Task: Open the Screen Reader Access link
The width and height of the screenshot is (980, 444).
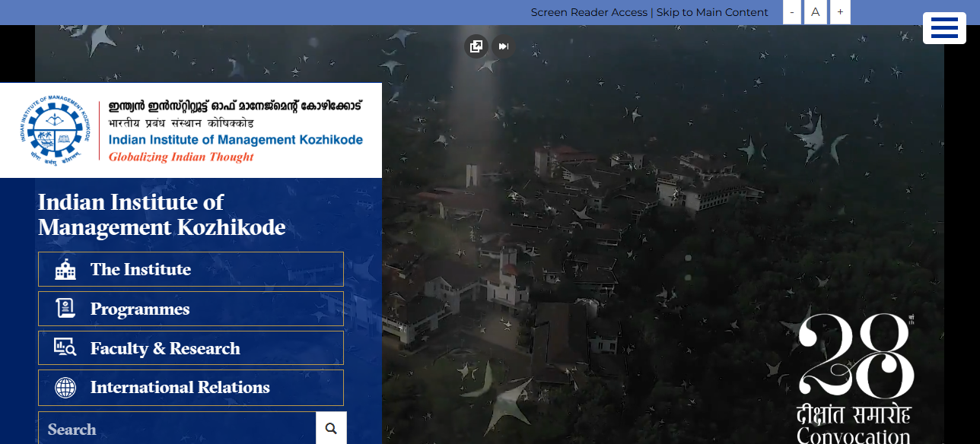Action: [589, 12]
